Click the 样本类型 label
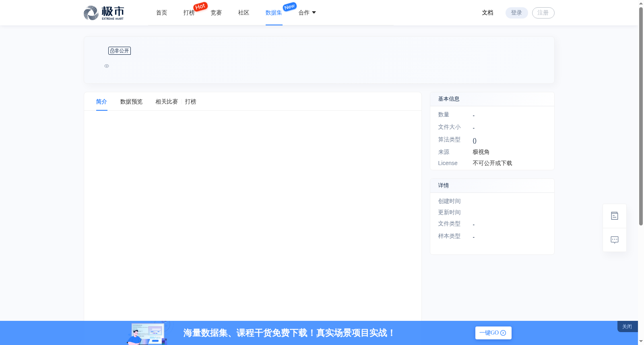The width and height of the screenshot is (644, 345). (449, 236)
